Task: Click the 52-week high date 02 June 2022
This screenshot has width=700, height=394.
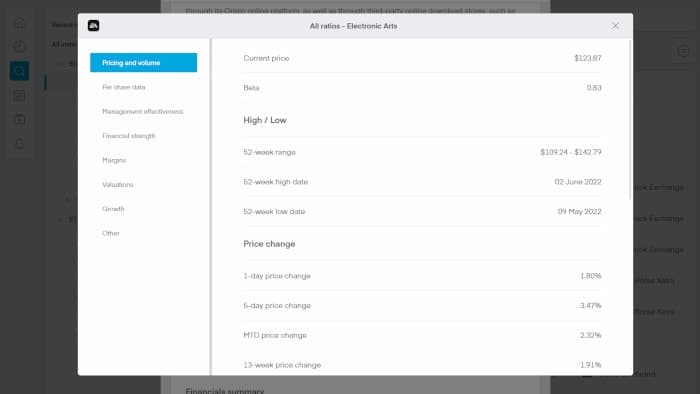Action: pos(578,182)
